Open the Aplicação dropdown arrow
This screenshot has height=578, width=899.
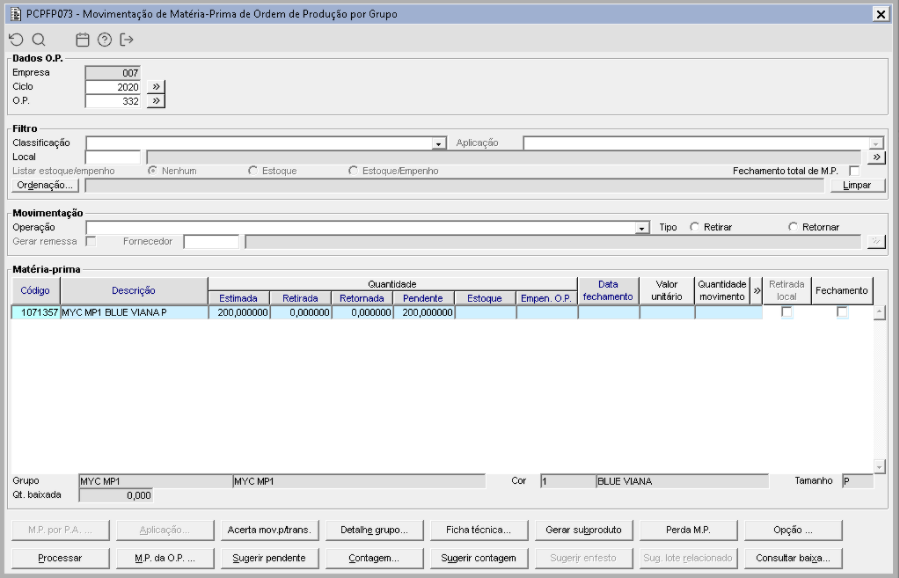click(x=876, y=143)
